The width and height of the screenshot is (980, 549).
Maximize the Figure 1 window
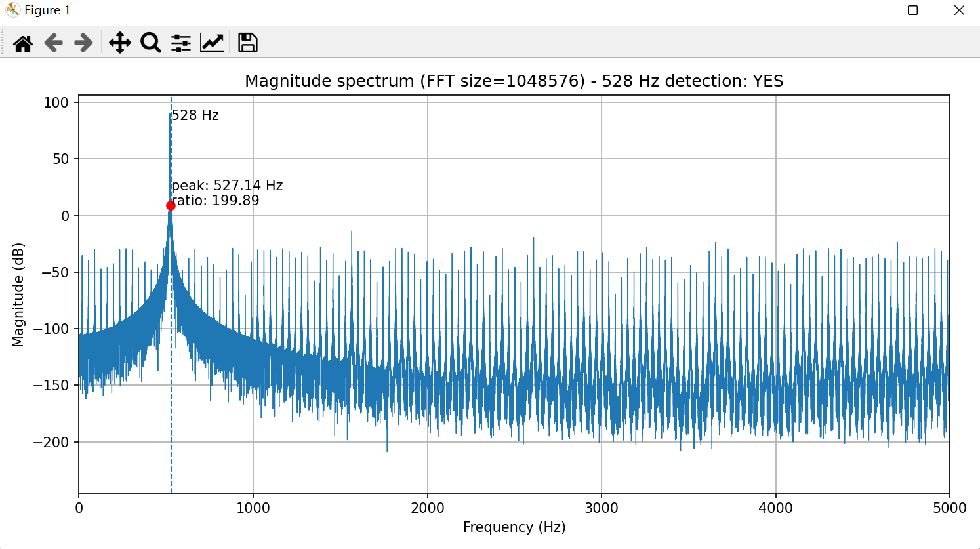(912, 10)
